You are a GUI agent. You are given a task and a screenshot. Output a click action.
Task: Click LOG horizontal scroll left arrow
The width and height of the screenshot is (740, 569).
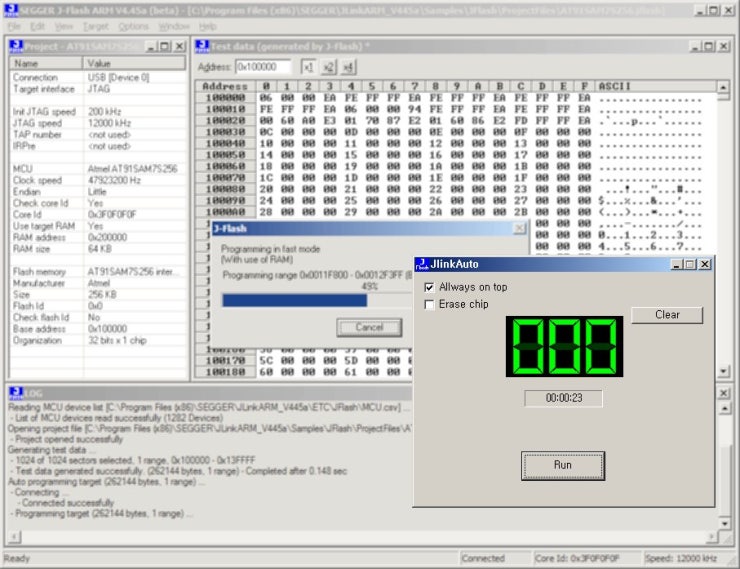pyautogui.click(x=14, y=537)
